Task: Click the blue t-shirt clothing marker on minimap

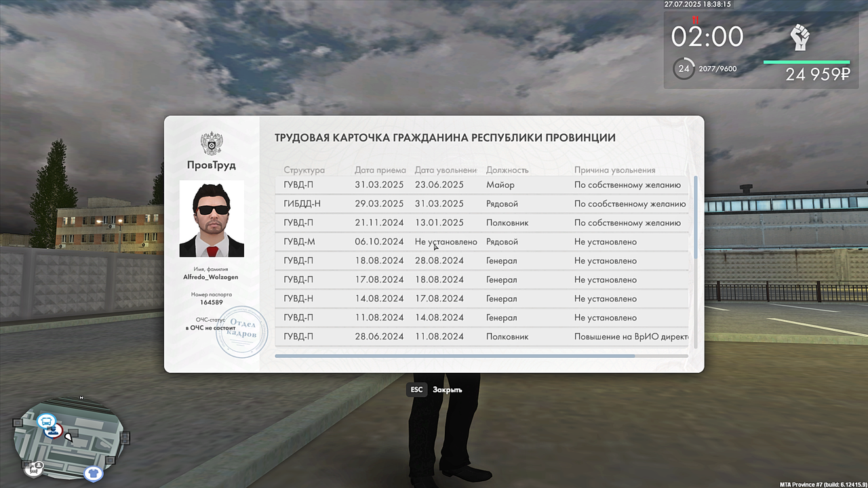Action: (94, 472)
